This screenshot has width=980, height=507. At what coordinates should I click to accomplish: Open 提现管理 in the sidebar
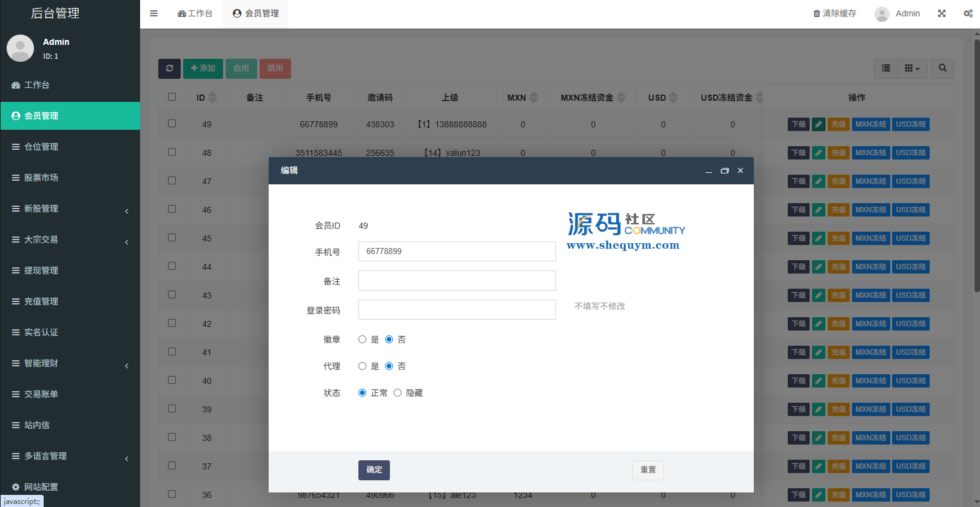point(41,270)
